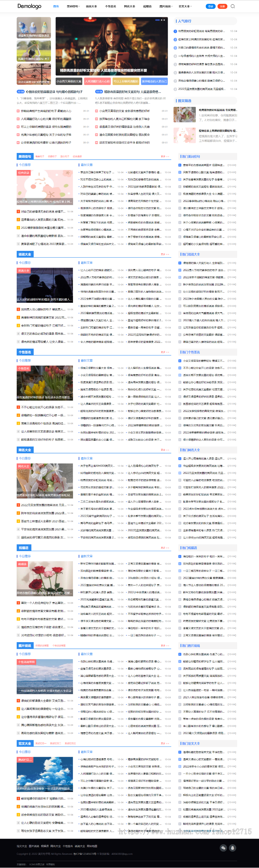Open the flower bouquet thumbnail under 图文精选

184,115
